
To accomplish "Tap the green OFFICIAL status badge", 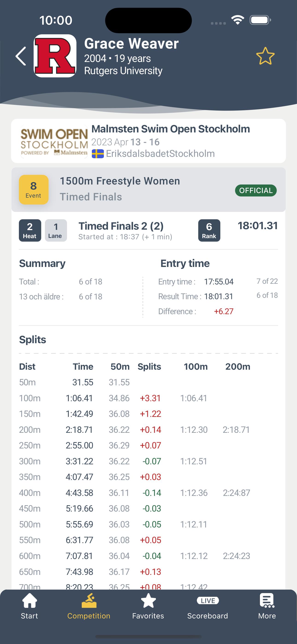I will click(x=256, y=190).
